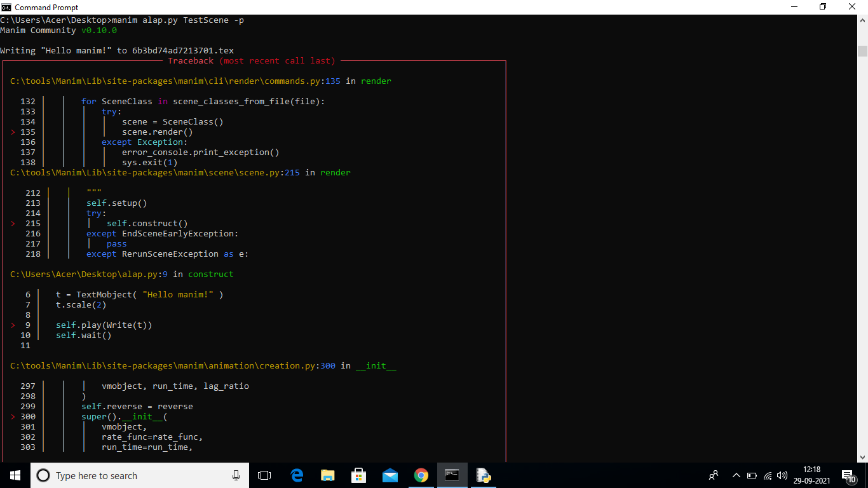This screenshot has height=488, width=868.
Task: Mute the system volume in the tray
Action: 782,475
